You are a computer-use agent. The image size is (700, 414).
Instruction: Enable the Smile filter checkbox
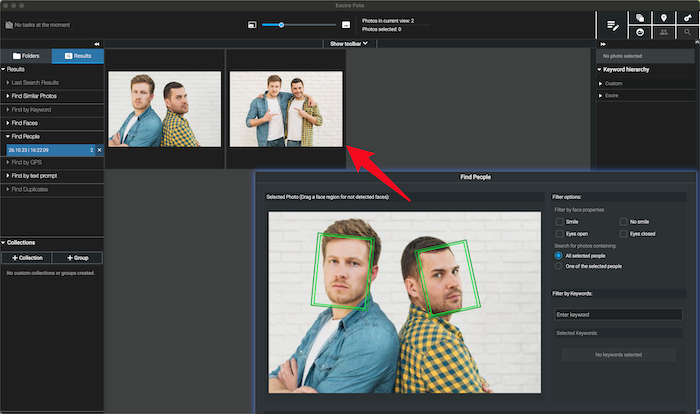tap(560, 221)
